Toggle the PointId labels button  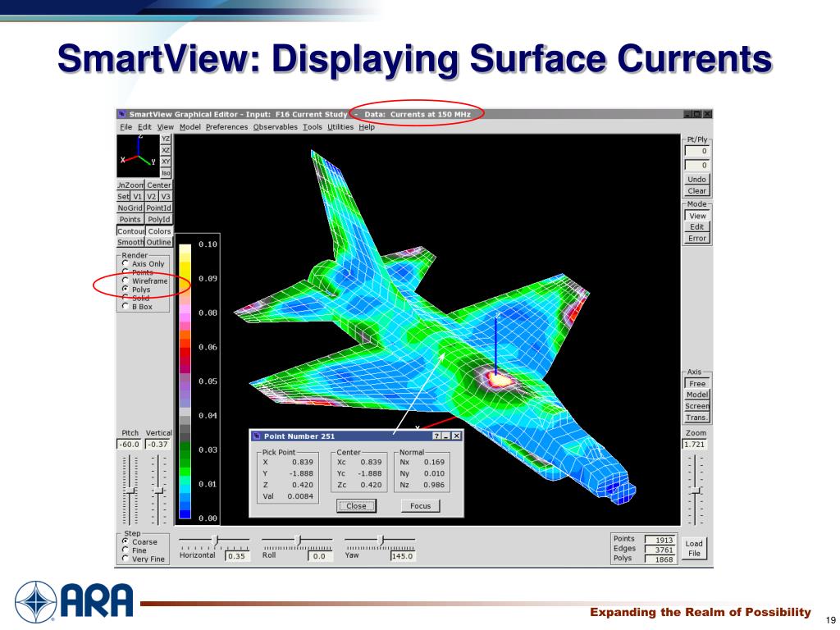point(158,208)
